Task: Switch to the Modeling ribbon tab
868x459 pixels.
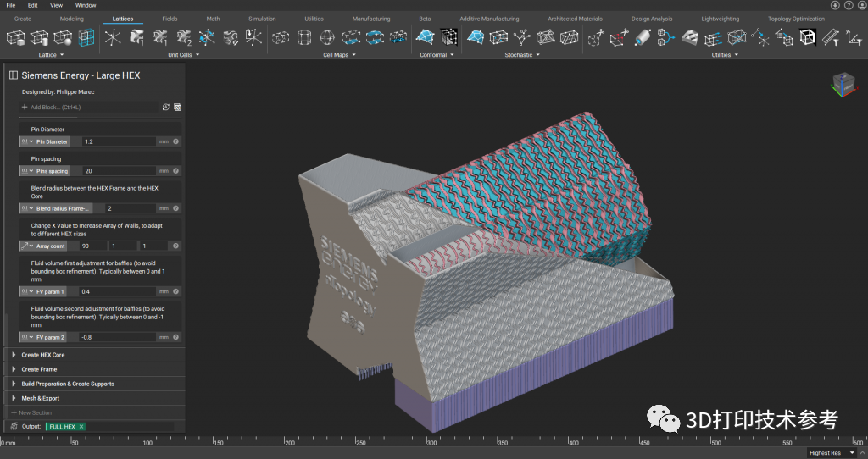Action: click(x=72, y=19)
